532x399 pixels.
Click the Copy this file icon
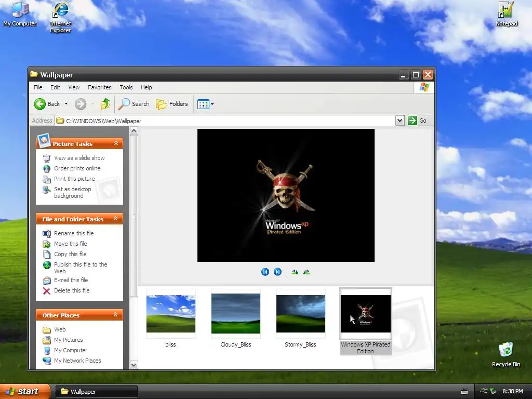[x=46, y=254]
